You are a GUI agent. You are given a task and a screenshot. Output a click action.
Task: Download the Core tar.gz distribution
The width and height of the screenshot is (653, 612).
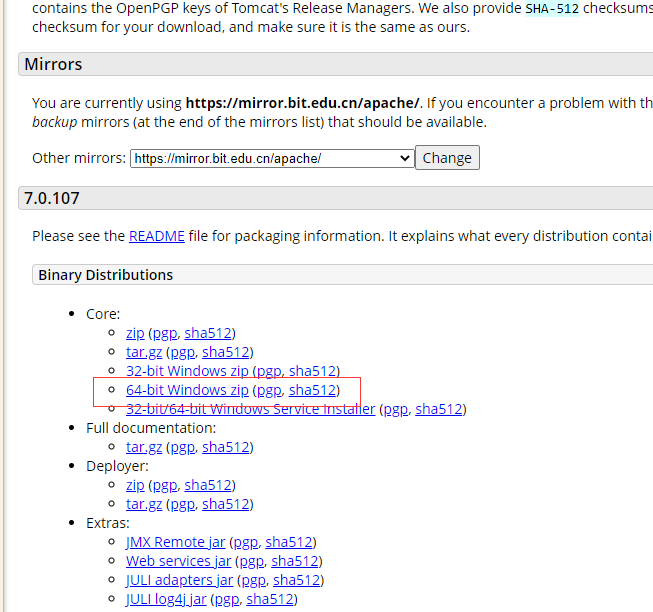pos(144,352)
